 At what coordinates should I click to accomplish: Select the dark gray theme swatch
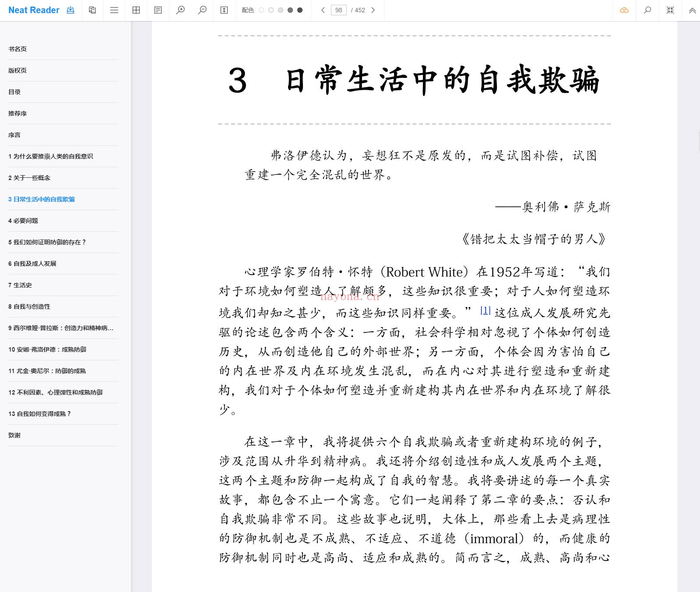290,10
